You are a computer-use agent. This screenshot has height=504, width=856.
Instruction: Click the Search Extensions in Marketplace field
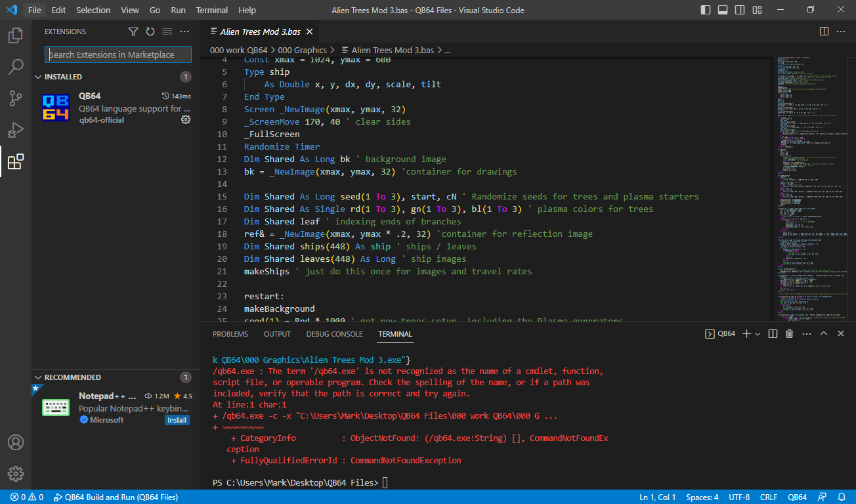[x=118, y=54]
